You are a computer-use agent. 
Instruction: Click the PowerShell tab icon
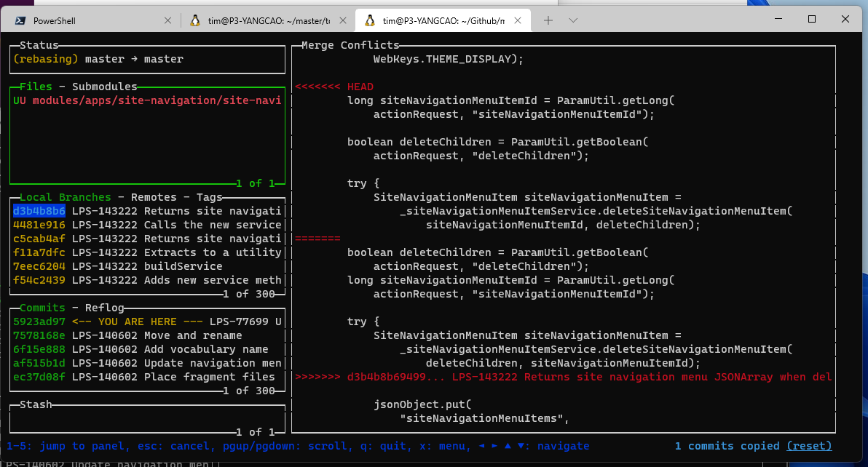[x=20, y=20]
